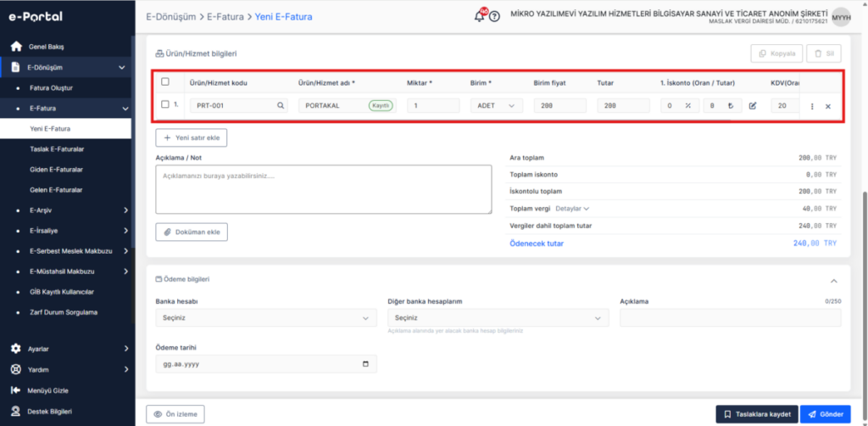
Task: Click the Doküman ekle button
Action: [192, 233]
